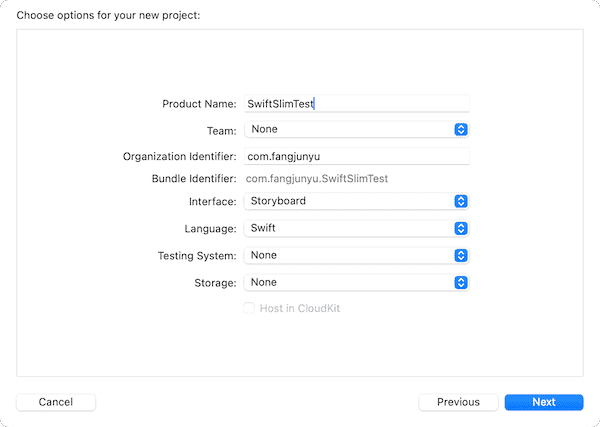
Task: Click the "Choose options for your new project" heading
Action: pos(109,14)
